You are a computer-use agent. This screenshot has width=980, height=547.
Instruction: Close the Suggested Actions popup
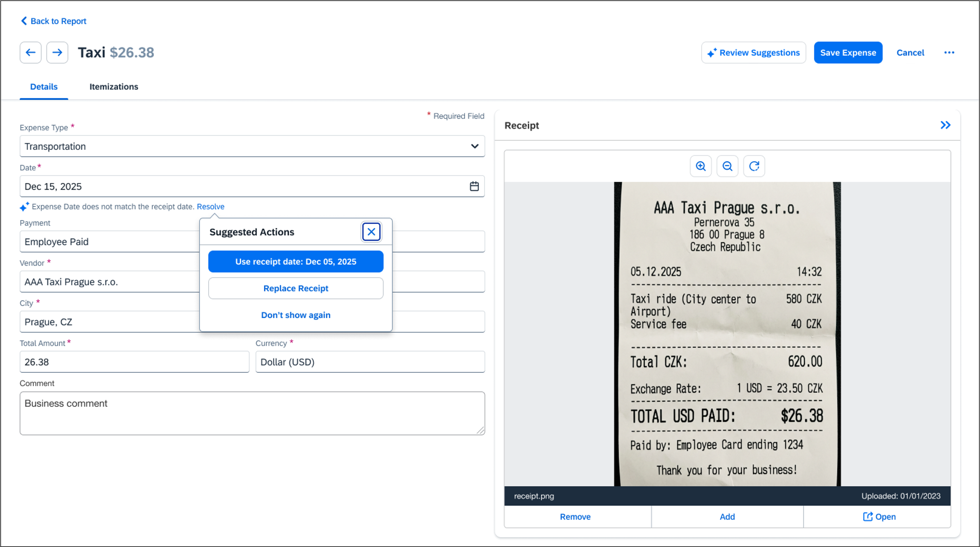[x=371, y=232]
